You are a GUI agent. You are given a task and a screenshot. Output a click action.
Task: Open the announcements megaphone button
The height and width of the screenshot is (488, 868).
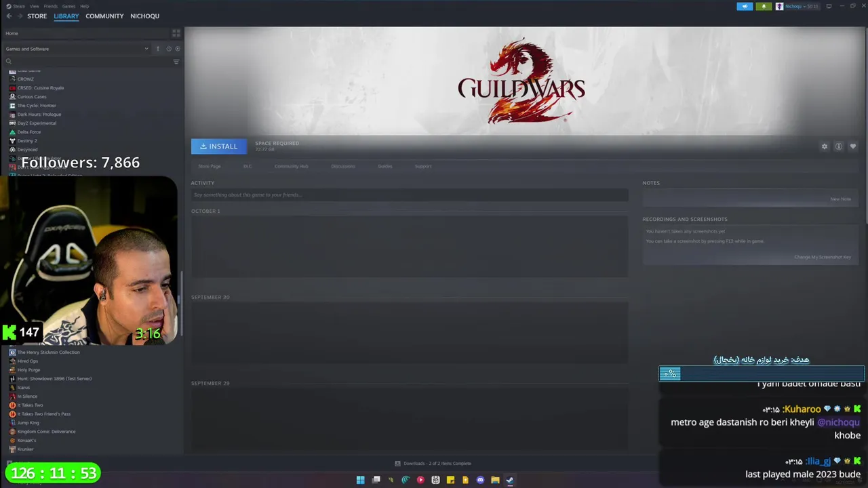[x=745, y=6]
